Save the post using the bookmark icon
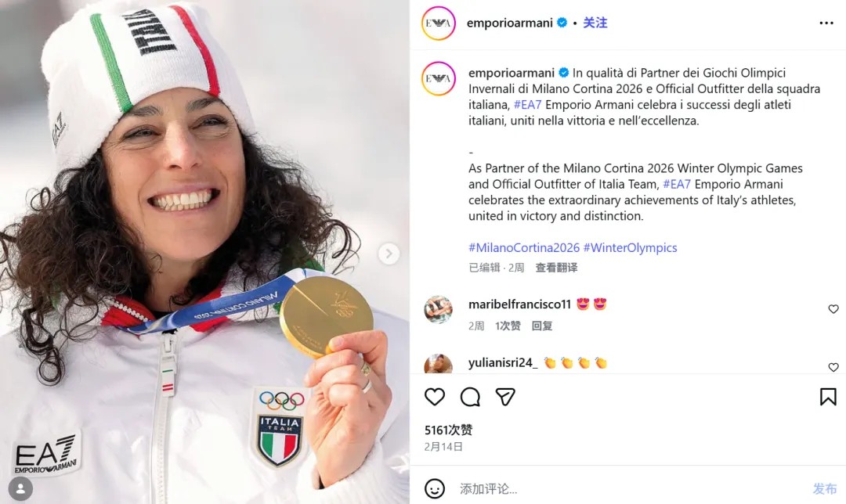Image resolution: width=846 pixels, height=504 pixels. (x=828, y=397)
